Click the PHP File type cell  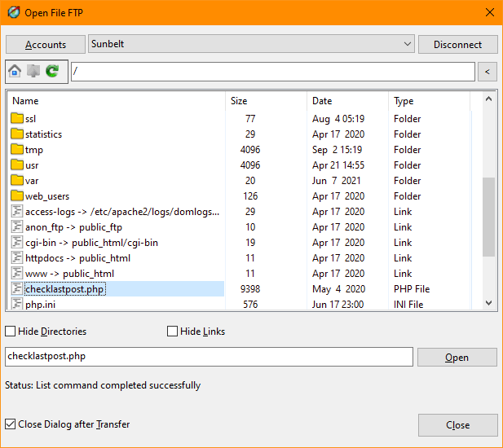click(412, 289)
